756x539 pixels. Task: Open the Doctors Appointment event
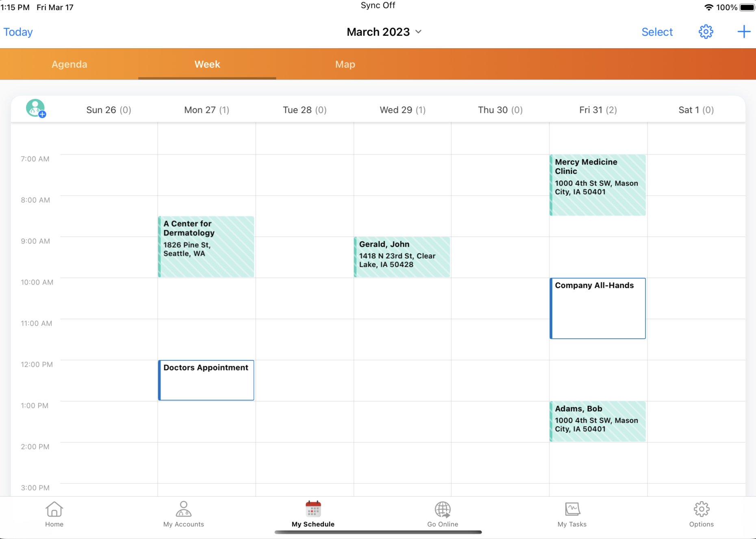click(x=206, y=380)
